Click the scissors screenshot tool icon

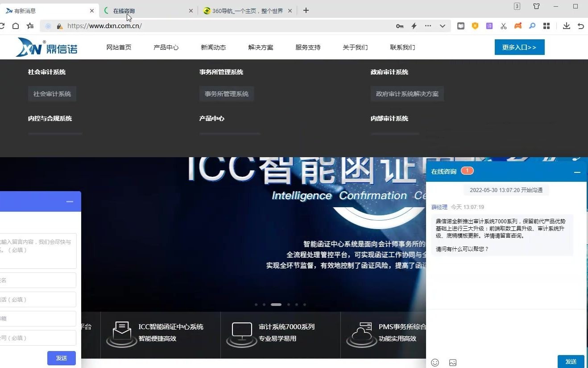pos(504,26)
